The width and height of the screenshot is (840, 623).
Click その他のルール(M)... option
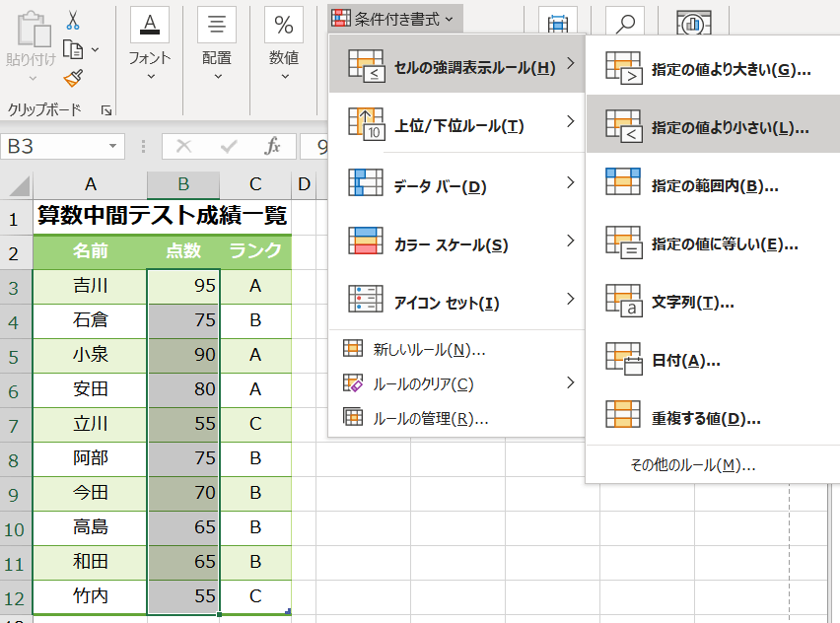(692, 464)
